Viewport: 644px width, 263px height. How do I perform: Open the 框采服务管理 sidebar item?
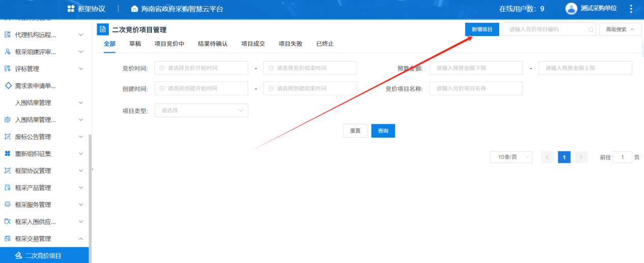44,205
